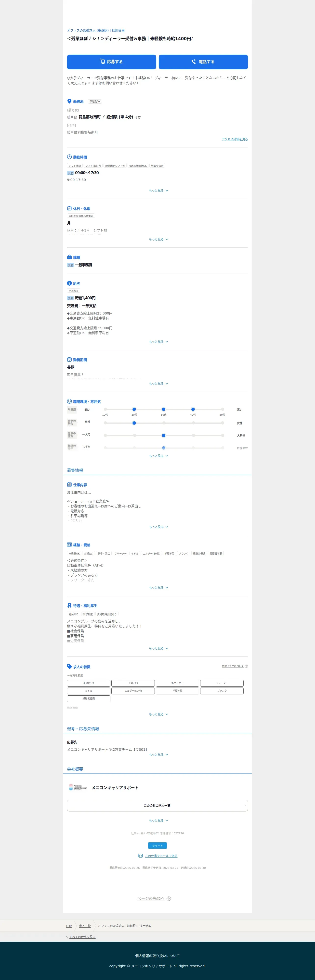
Task: Click the ribbon icon beside 待遇・福利厚生
Action: click(x=69, y=605)
